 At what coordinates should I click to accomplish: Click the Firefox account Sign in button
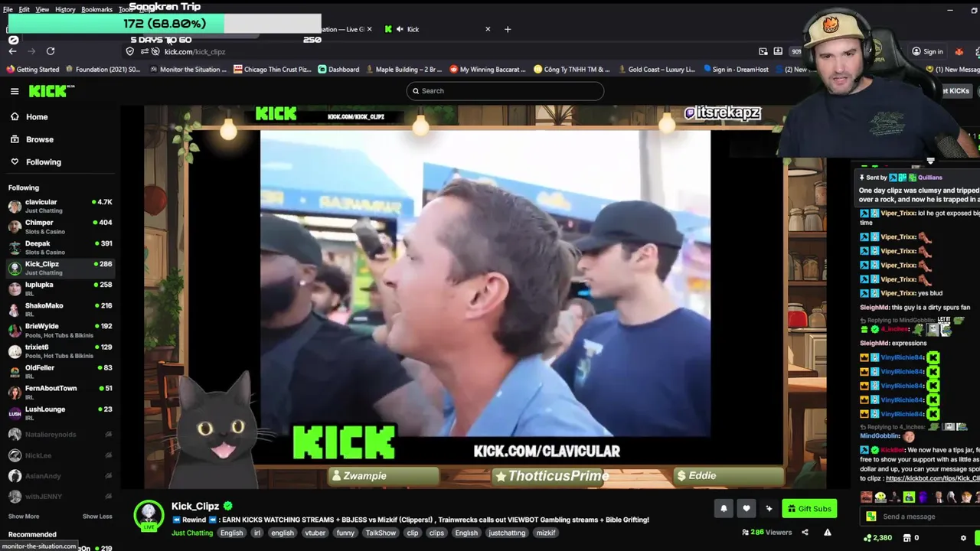pyautogui.click(x=927, y=51)
